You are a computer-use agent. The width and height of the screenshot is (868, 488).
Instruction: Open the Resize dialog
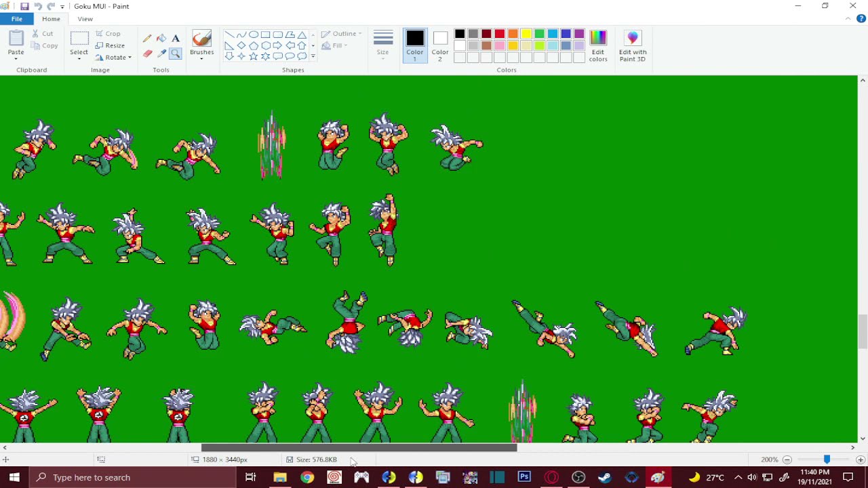110,45
